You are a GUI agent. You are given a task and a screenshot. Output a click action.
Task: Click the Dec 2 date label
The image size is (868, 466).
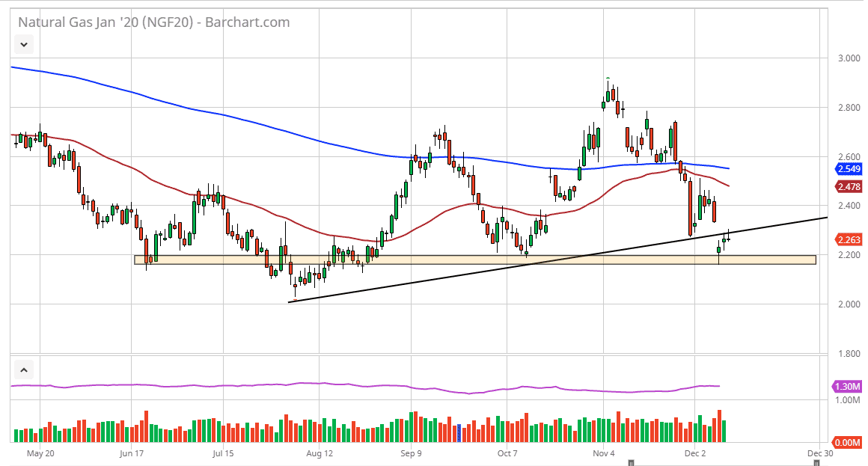tap(694, 453)
